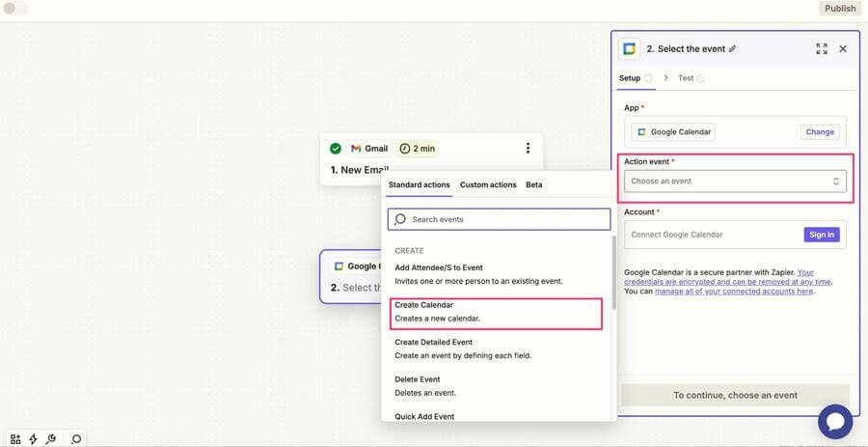The image size is (868, 447).
Task: Choose the Delete Event action
Action: (497, 386)
